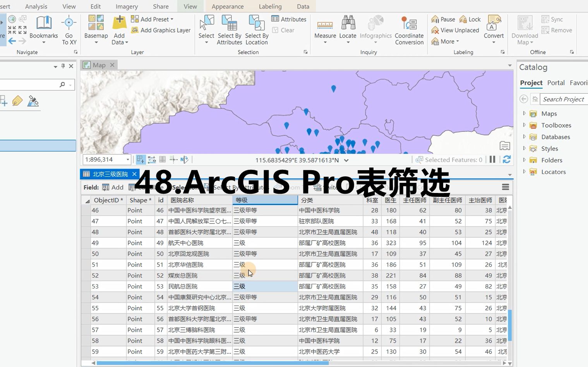This screenshot has height=367, width=588.
Task: Click fixed zoom in arrows icon
Action: 12,30
